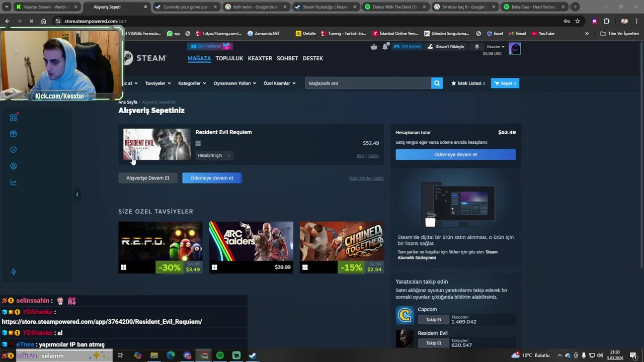Image resolution: width=644 pixels, height=362 pixels.
Task: Open the Keaxter account dropdown
Action: pyautogui.click(x=496, y=47)
